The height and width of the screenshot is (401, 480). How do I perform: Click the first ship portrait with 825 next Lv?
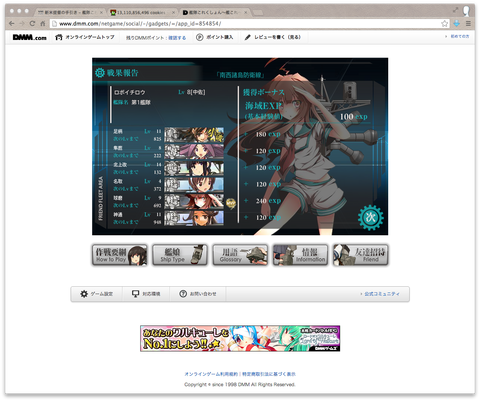(x=194, y=135)
